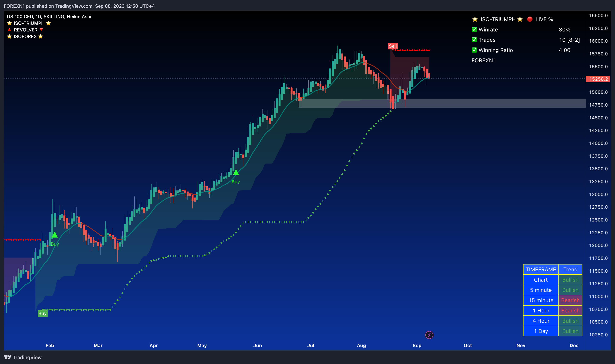Click the Aug label on the time axis
The width and height of the screenshot is (615, 364).
click(361, 345)
